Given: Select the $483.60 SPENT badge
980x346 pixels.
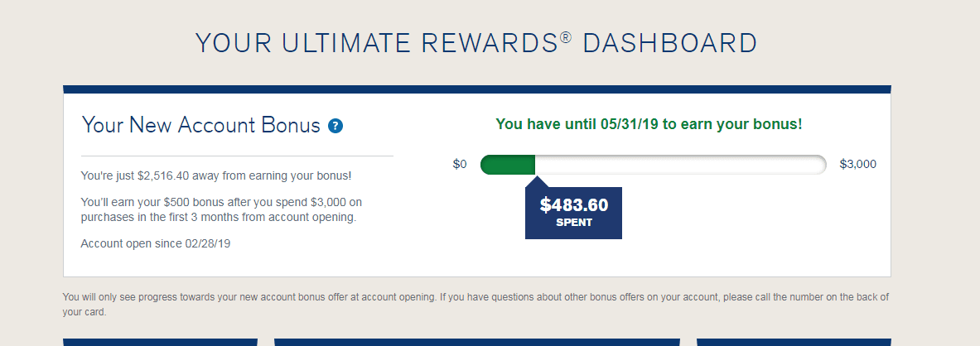Looking at the screenshot, I should coord(574,213).
